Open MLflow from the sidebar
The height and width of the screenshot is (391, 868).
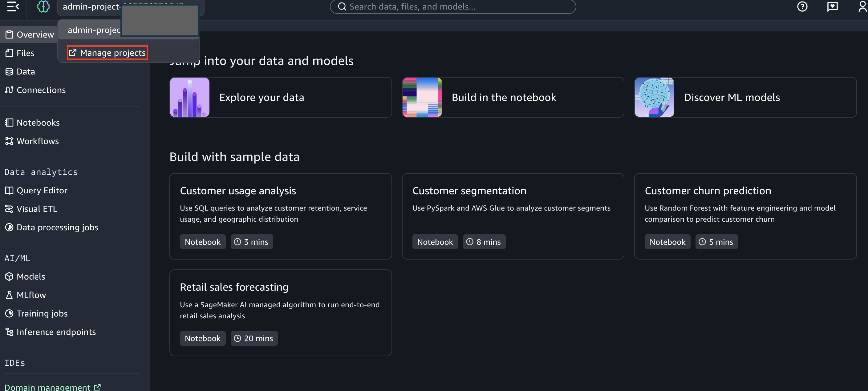pyautogui.click(x=31, y=295)
